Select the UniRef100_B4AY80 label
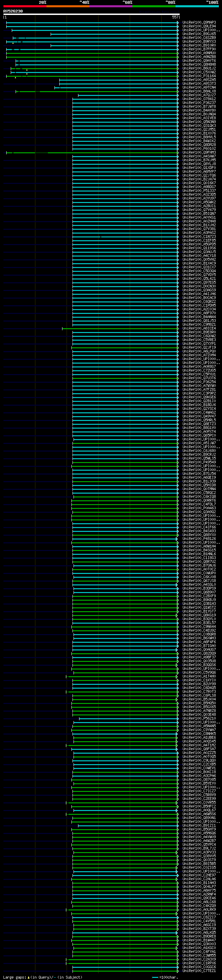222x980 pixels. click(x=199, y=110)
